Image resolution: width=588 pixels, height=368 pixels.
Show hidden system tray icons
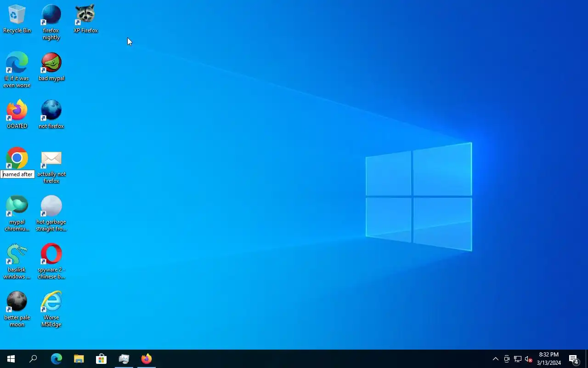pos(495,359)
